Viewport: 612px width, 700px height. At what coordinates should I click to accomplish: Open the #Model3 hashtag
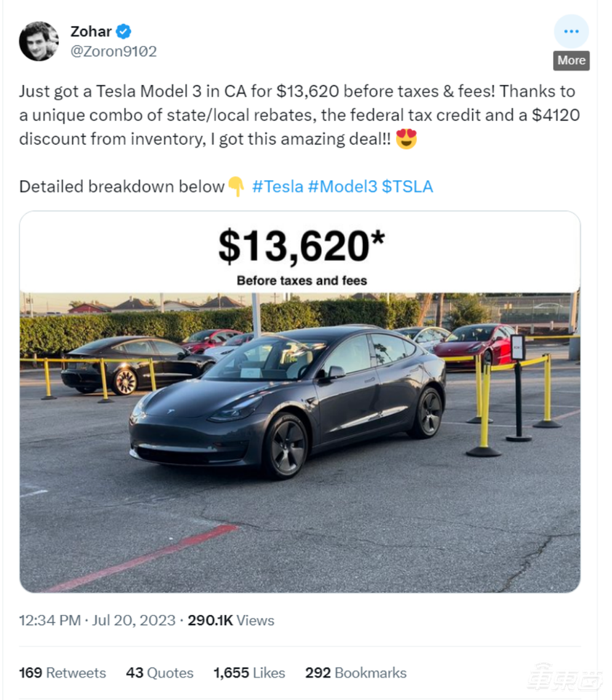click(341, 186)
